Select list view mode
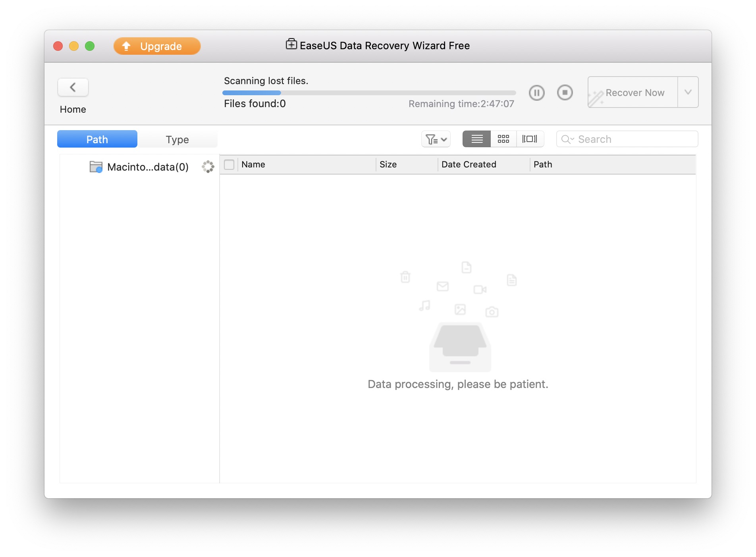Image resolution: width=756 pixels, height=557 pixels. tap(477, 139)
